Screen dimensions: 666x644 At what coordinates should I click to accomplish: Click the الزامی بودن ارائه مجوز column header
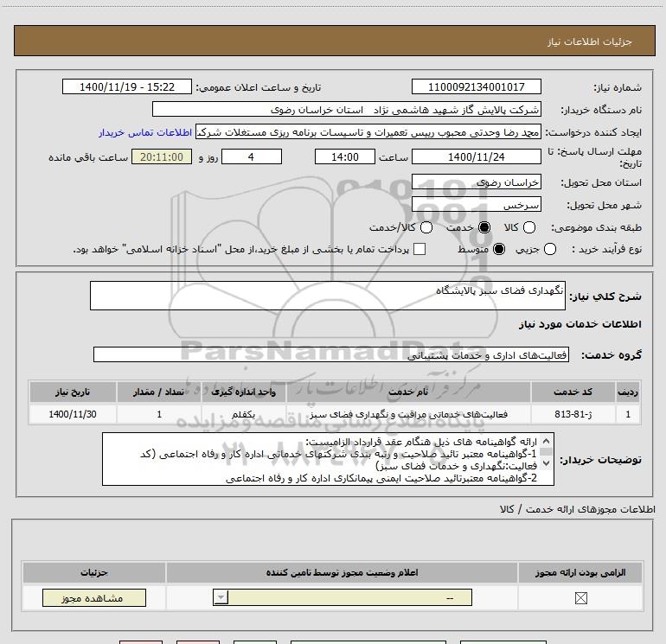coord(580,572)
